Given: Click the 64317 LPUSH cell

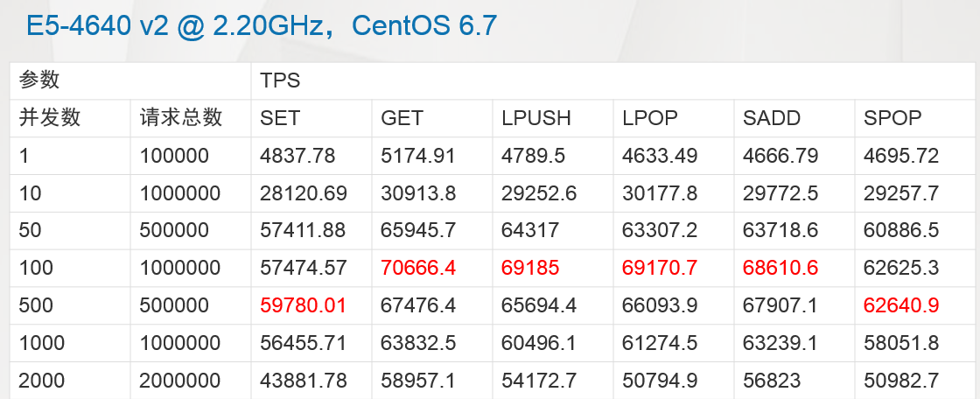Looking at the screenshot, I should (x=530, y=230).
